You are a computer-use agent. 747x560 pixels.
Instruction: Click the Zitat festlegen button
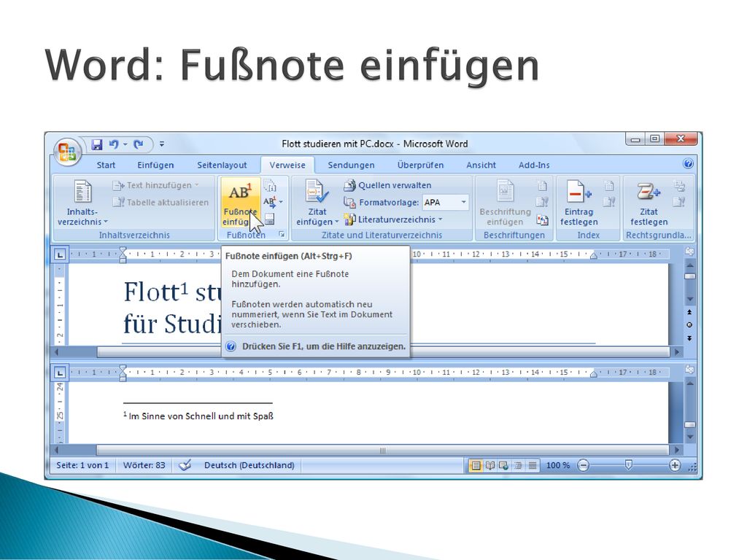coord(649,203)
